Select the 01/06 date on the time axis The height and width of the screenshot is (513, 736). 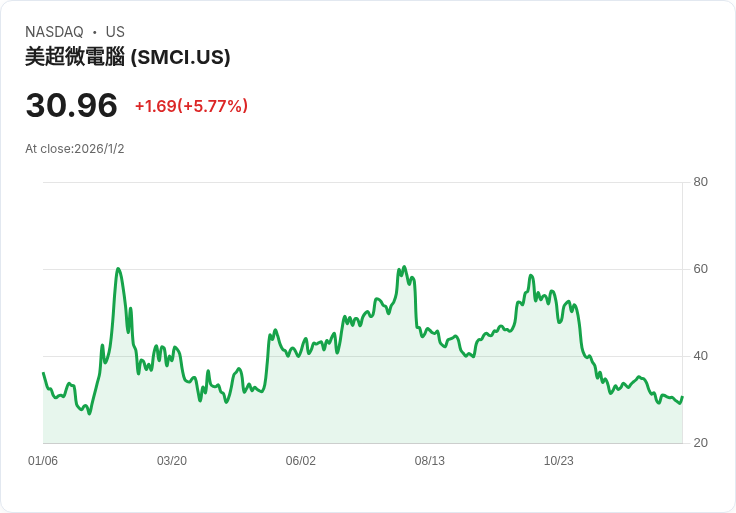pyautogui.click(x=43, y=461)
